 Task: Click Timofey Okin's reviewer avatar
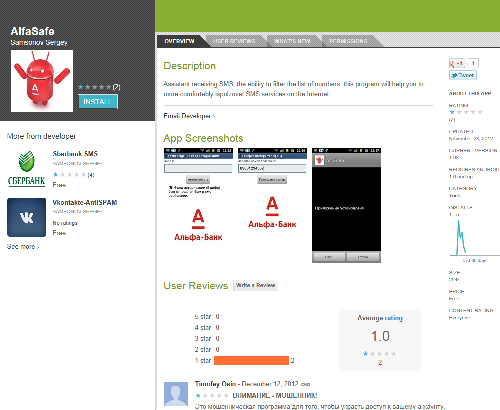point(176,394)
